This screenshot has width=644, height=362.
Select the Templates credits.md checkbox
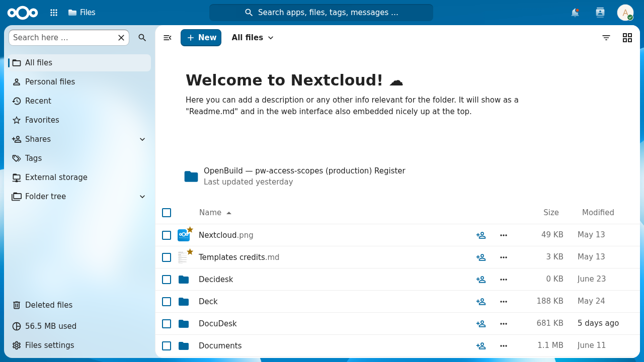click(167, 257)
